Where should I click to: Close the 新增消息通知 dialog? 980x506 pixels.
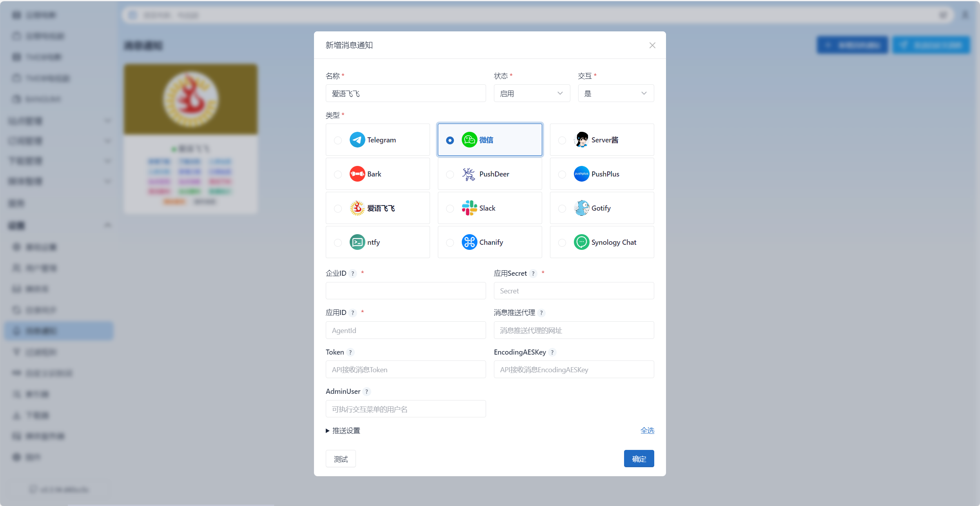[652, 46]
